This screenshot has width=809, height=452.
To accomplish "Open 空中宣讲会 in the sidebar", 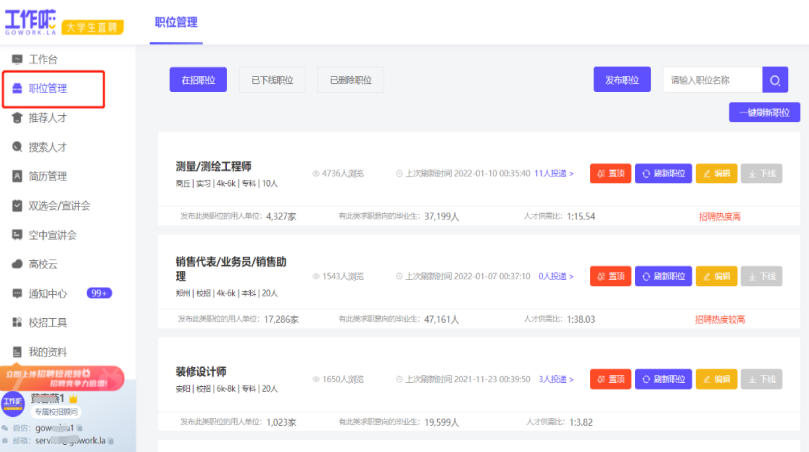I will click(52, 235).
